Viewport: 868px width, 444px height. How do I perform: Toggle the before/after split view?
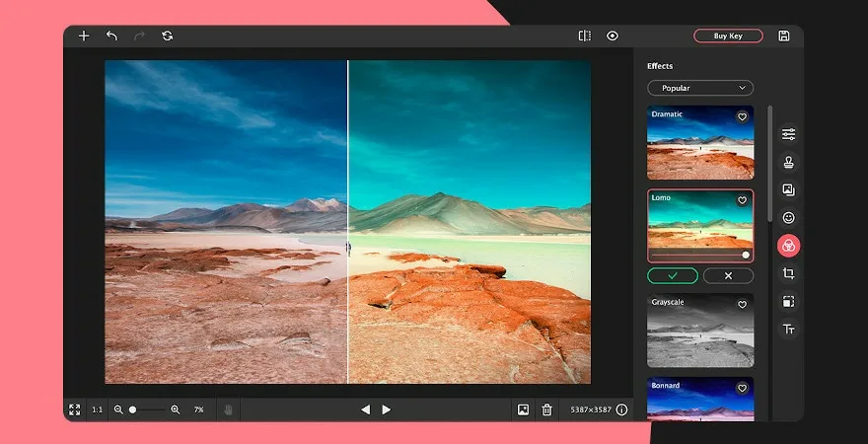point(585,36)
